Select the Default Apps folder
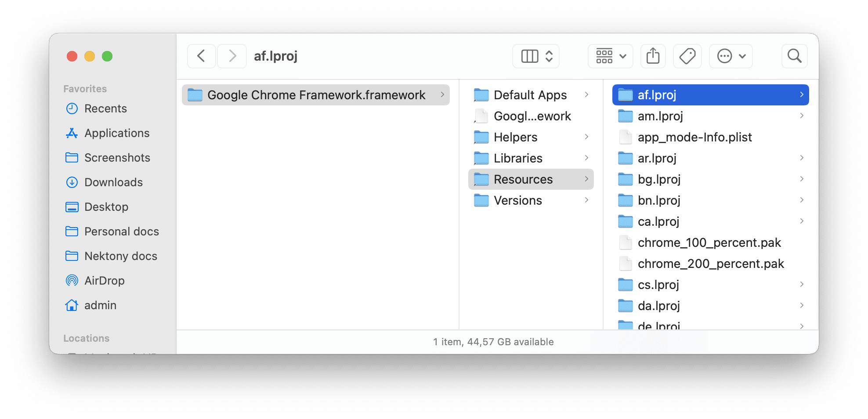Viewport: 868px width, 419px height. [x=531, y=95]
